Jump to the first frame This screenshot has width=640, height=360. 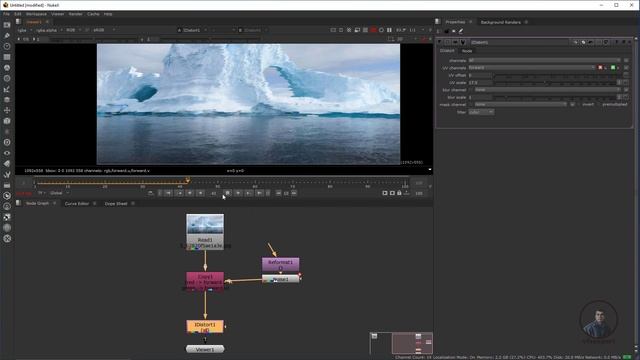[168, 193]
